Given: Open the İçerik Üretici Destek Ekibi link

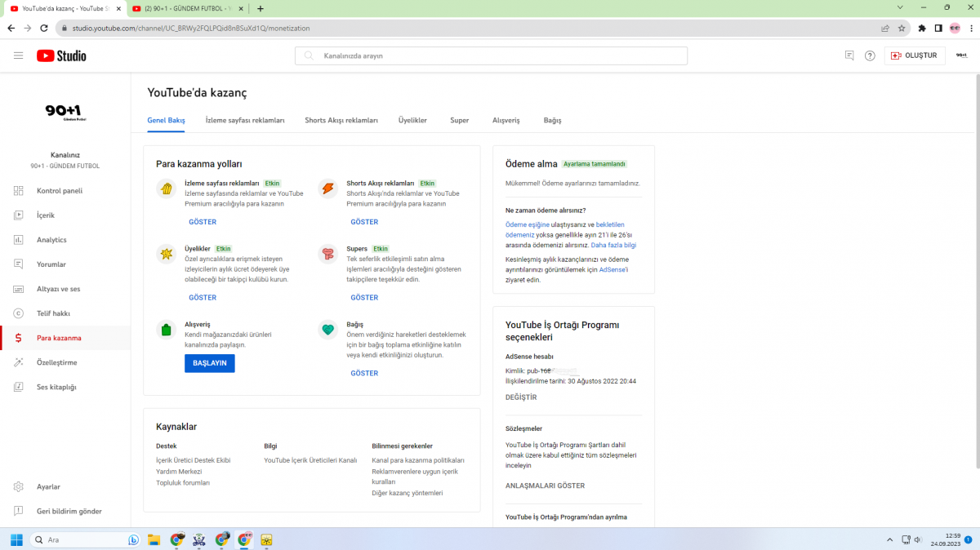Looking at the screenshot, I should (194, 460).
